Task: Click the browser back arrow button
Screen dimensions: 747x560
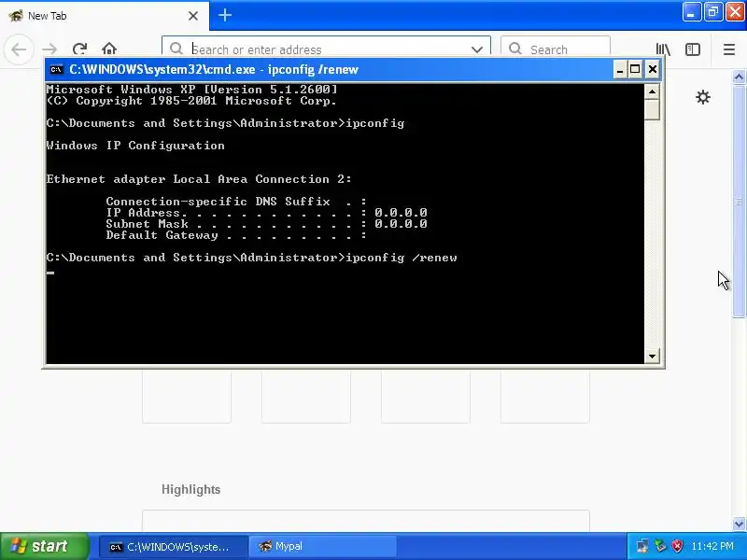Action: coord(19,49)
